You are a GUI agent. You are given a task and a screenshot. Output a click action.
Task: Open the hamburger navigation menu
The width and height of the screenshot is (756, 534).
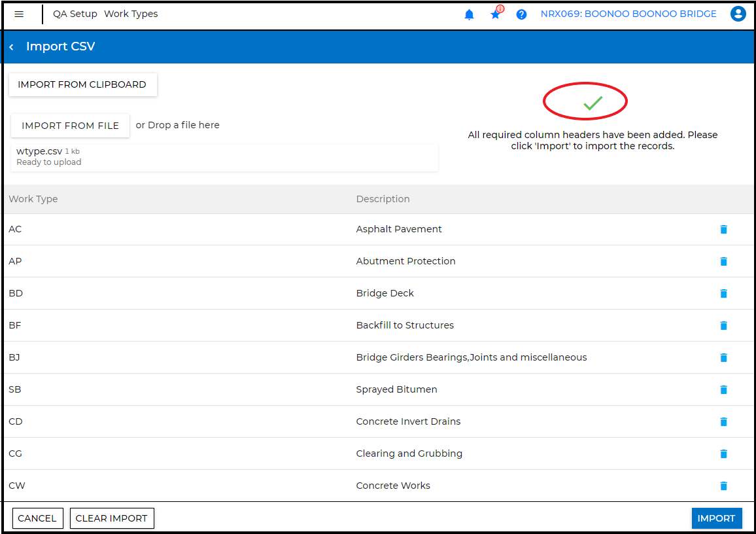click(x=19, y=14)
